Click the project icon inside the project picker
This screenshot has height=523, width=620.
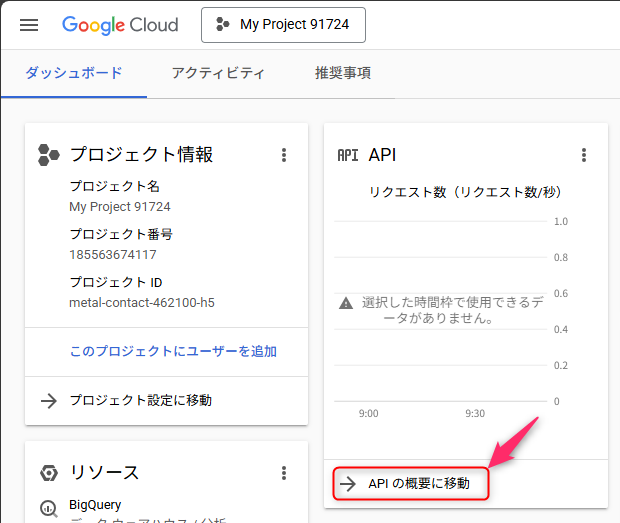pyautogui.click(x=223, y=25)
